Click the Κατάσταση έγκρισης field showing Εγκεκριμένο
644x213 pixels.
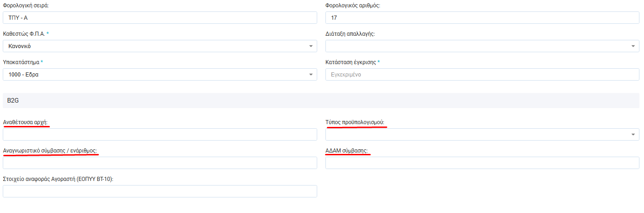pyautogui.click(x=482, y=75)
